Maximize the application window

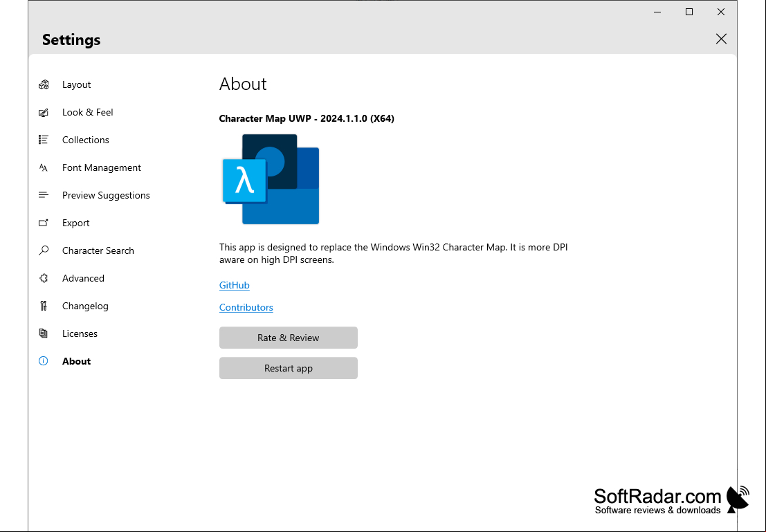coord(689,12)
